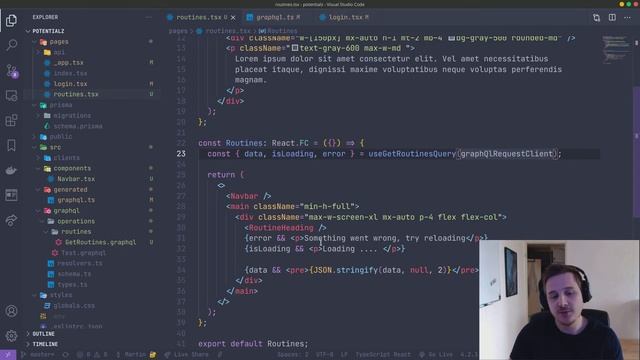The width and height of the screenshot is (640, 360).
Task: Open Test.graphql file
Action: tap(83, 253)
